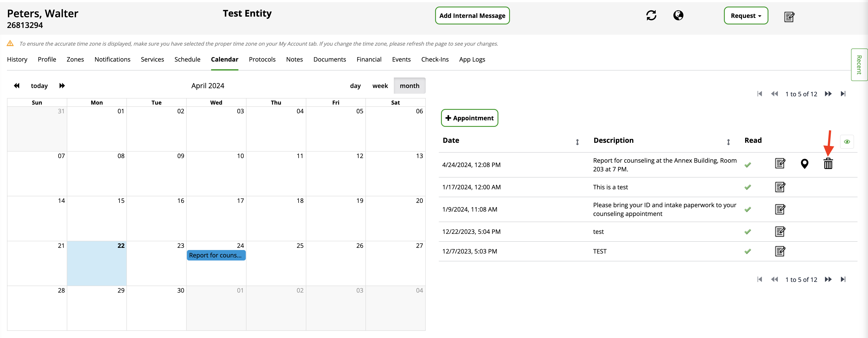Click location pin for 4/24/2024 appointment
This screenshot has height=338, width=868.
(x=804, y=164)
